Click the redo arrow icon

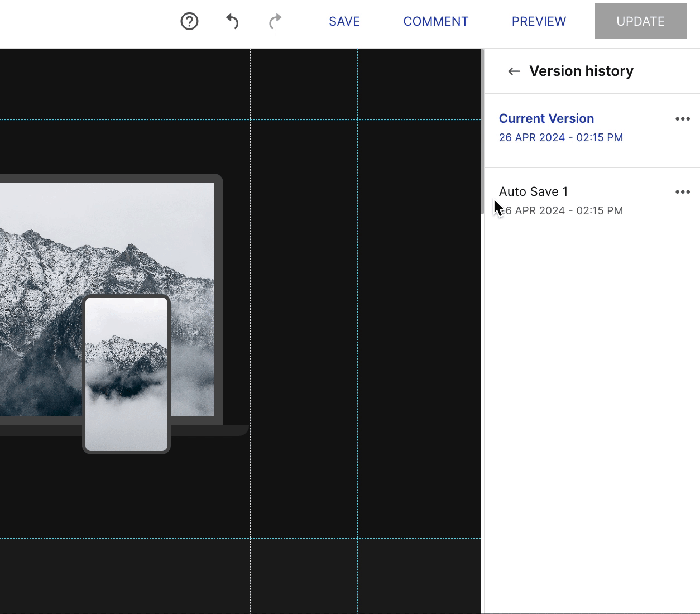point(275,21)
